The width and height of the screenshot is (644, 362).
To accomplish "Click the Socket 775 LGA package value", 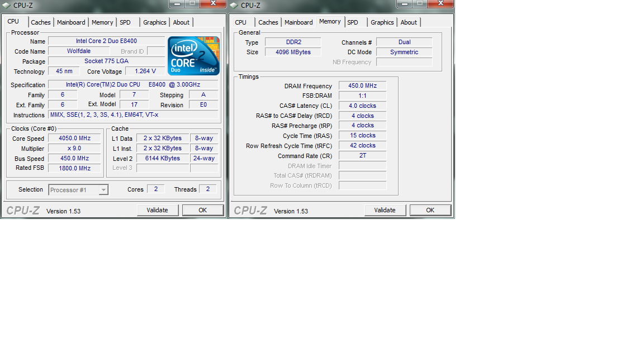I will [106, 61].
